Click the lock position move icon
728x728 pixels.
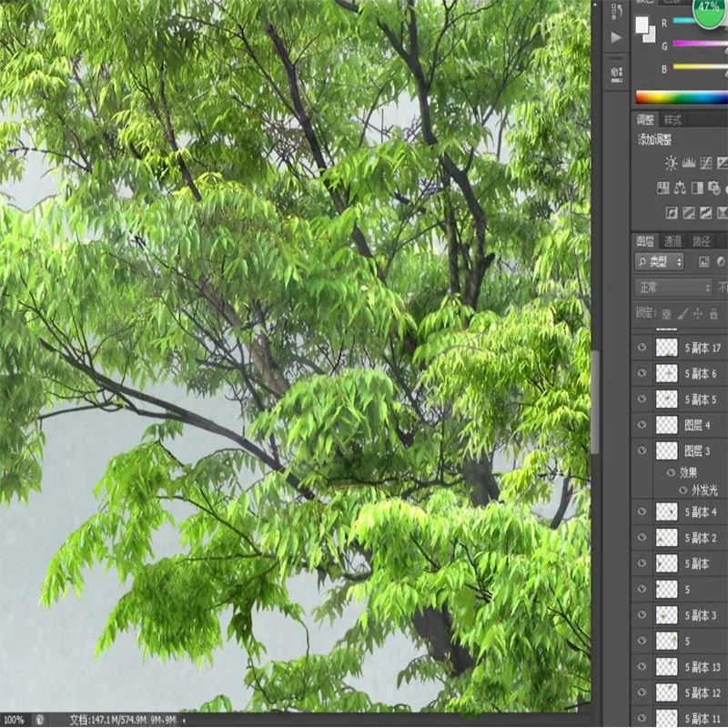[698, 313]
